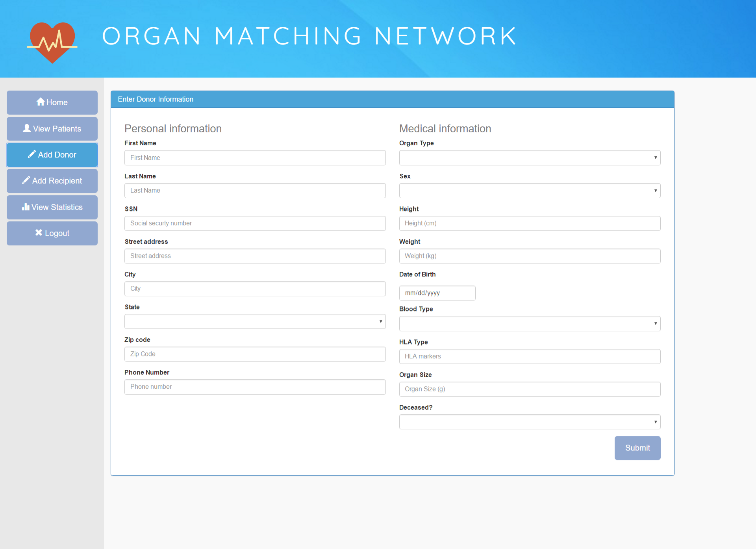Click the Add Recipient pencil icon
The image size is (756, 549).
point(26,180)
